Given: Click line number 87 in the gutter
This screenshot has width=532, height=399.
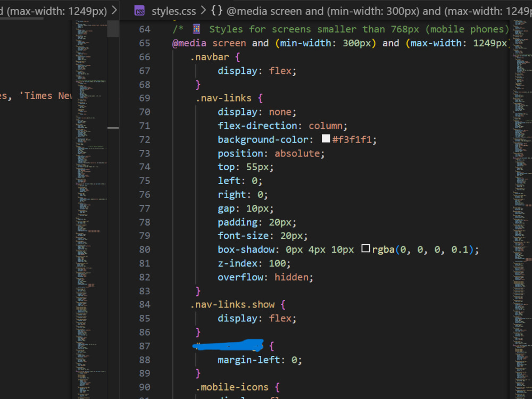Looking at the screenshot, I should point(145,346).
